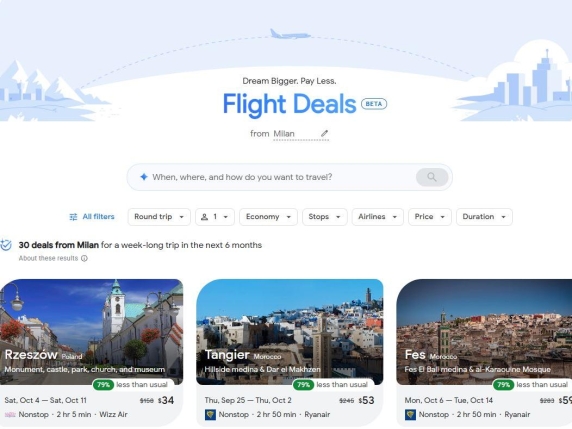This screenshot has height=429, width=572.
Task: Expand the Round trip dropdown
Action: click(x=159, y=217)
